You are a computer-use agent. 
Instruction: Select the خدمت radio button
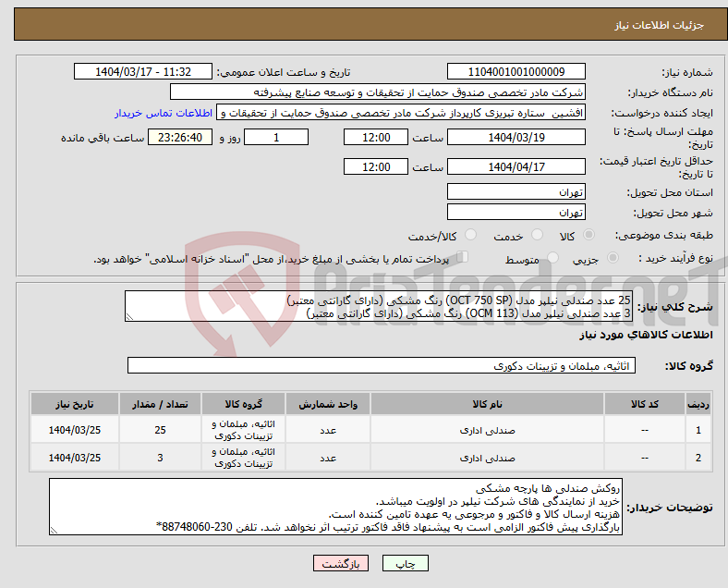tap(537, 235)
